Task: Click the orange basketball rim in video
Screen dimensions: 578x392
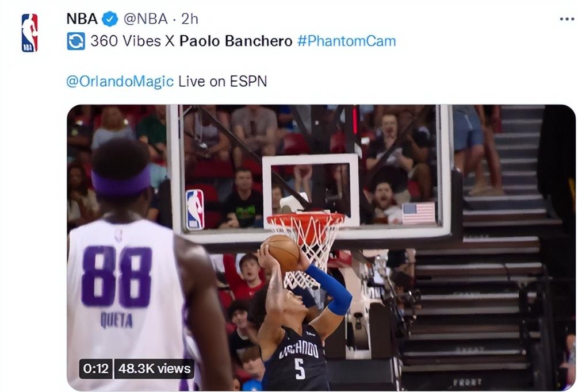Action: (307, 220)
